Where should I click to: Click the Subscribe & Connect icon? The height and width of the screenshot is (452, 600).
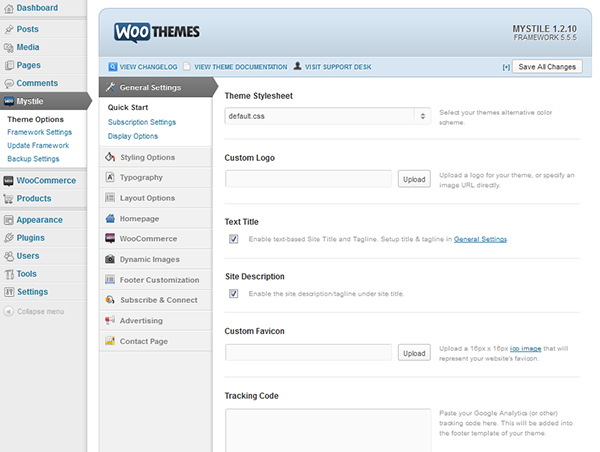[110, 300]
